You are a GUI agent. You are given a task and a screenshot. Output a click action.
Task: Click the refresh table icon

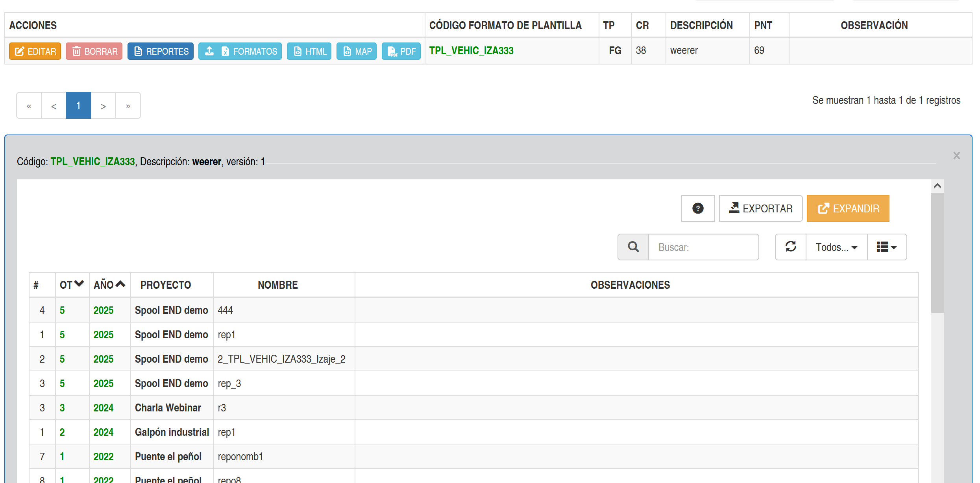coord(791,247)
